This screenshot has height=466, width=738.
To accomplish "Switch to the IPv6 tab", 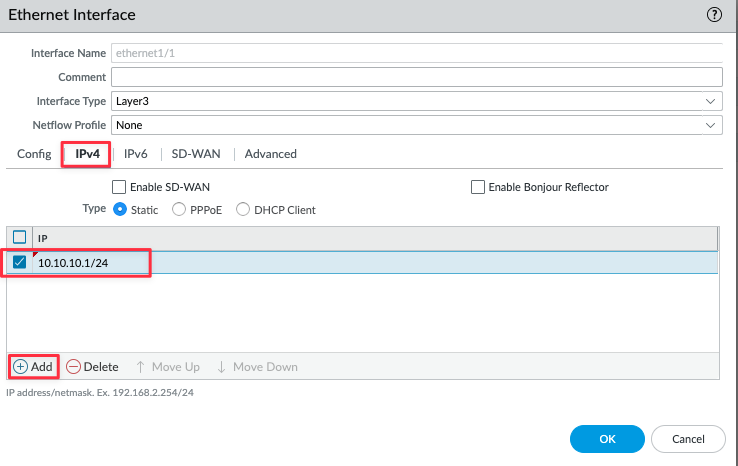I will click(136, 154).
